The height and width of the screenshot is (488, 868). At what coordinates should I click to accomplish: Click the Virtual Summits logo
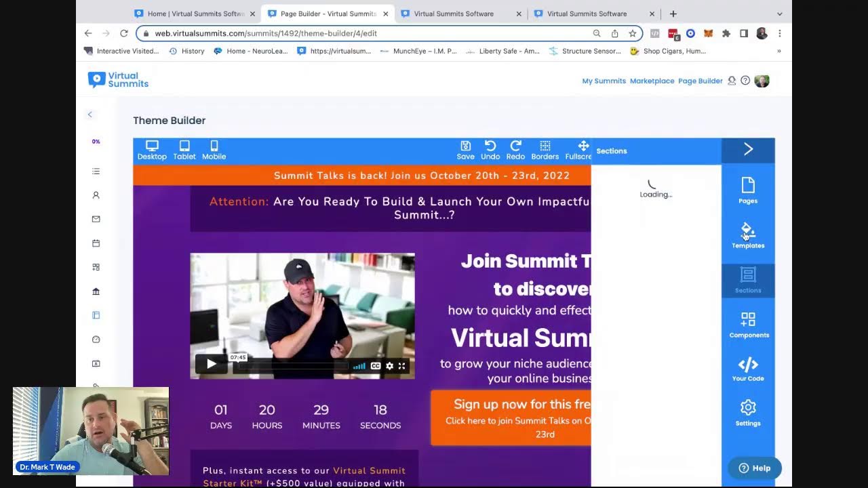click(118, 80)
